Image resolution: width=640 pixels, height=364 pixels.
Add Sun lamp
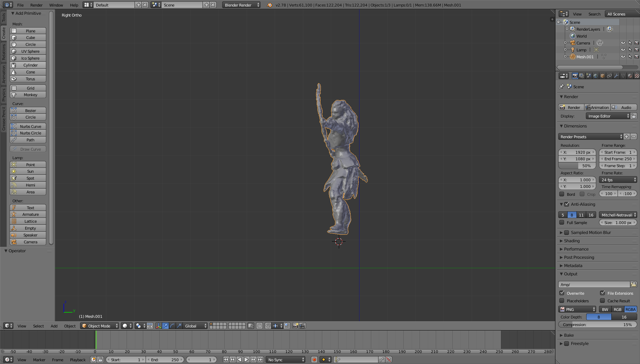click(28, 171)
